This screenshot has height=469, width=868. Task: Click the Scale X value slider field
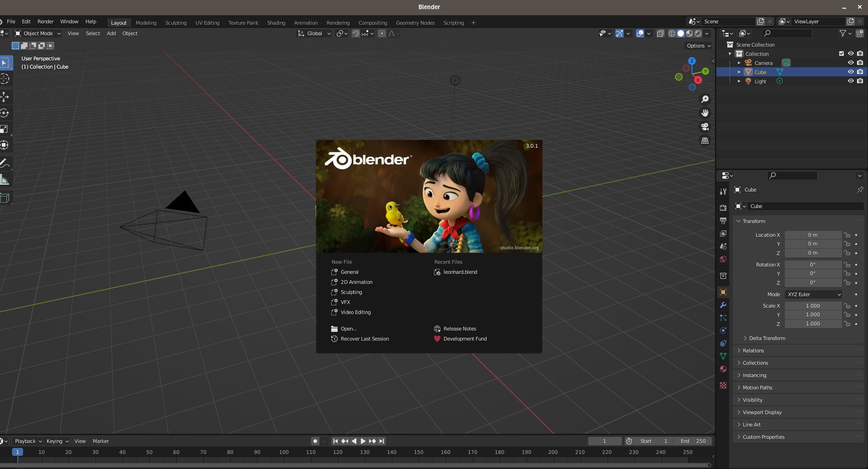click(x=813, y=306)
